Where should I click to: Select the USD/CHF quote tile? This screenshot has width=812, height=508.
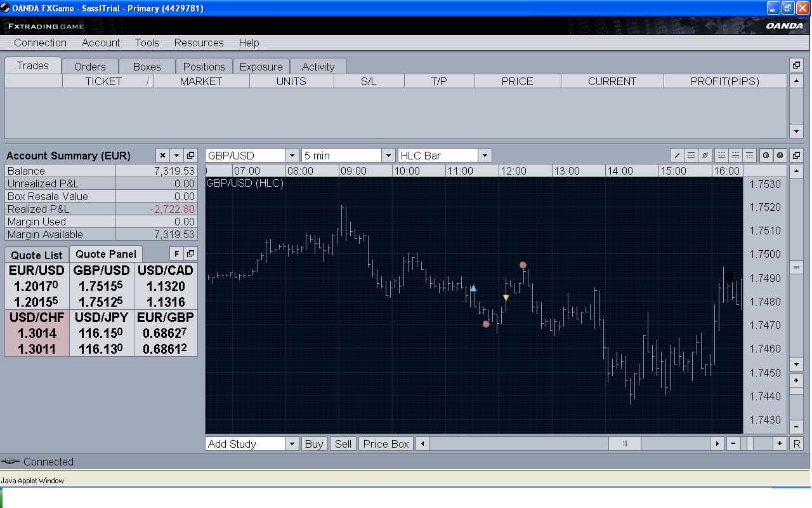pyautogui.click(x=37, y=333)
